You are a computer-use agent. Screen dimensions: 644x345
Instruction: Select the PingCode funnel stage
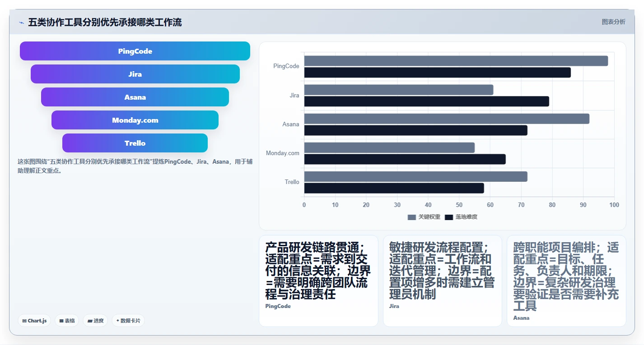tap(135, 51)
